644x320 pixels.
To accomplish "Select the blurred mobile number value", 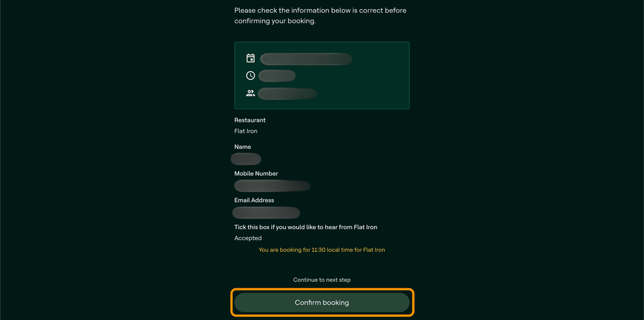I will click(272, 185).
